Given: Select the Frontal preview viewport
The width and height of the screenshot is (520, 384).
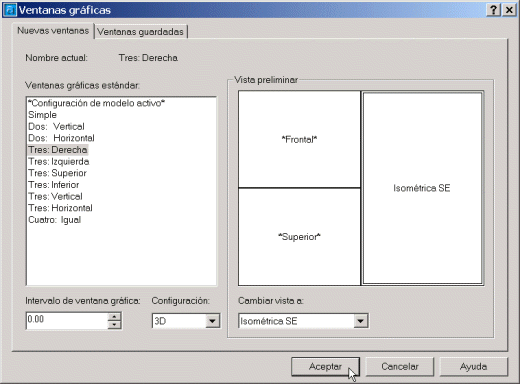Looking at the screenshot, I should click(x=299, y=139).
